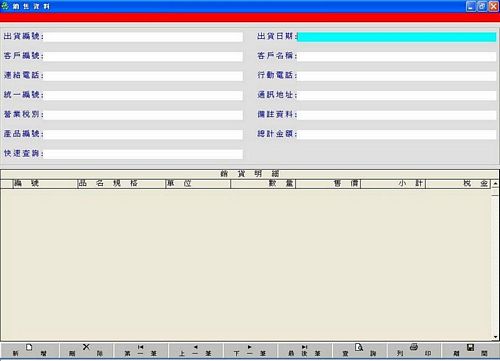Jump to last record with 最後筆
The image size is (500, 361).
[305, 351]
